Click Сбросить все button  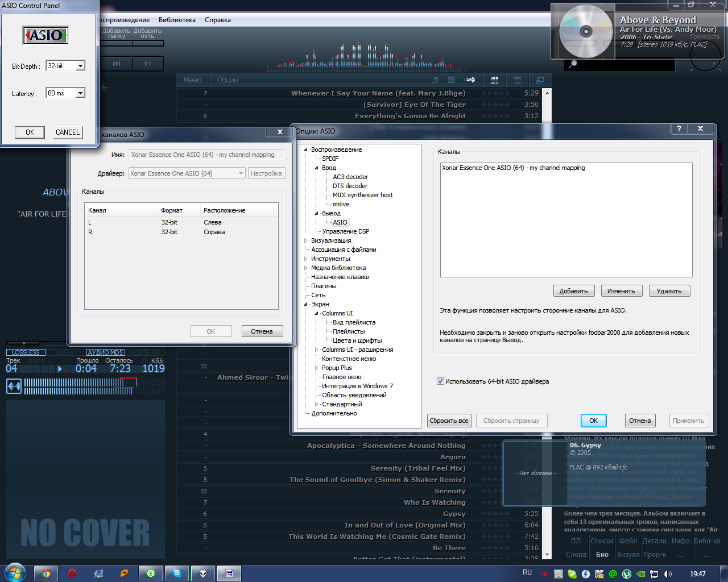449,421
